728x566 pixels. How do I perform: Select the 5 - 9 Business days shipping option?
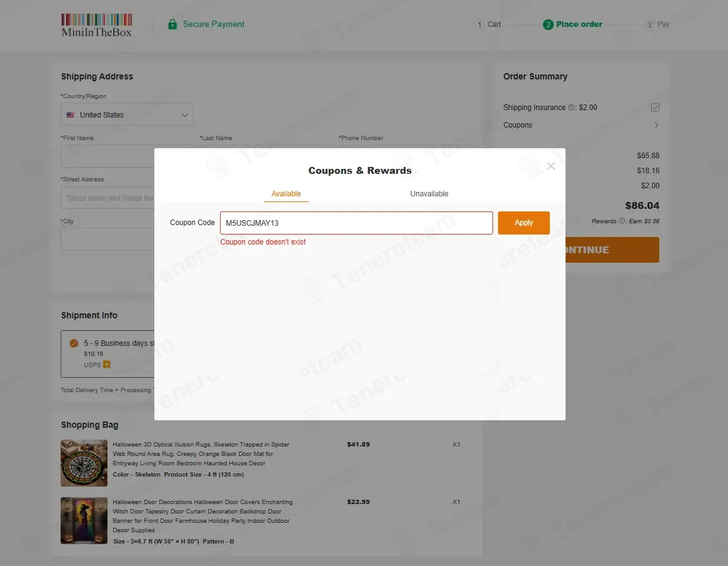point(74,343)
